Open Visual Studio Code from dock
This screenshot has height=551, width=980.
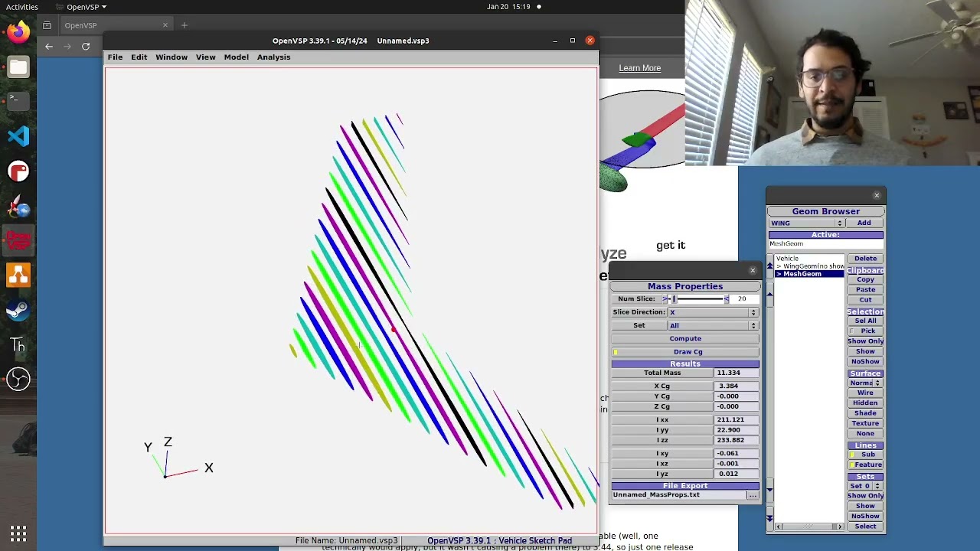coord(18,136)
